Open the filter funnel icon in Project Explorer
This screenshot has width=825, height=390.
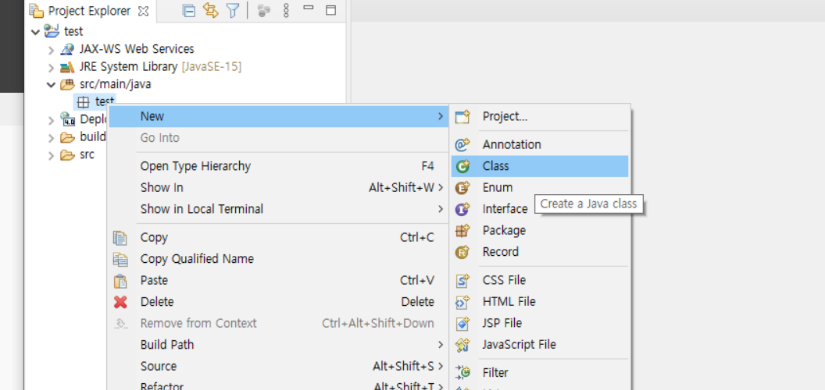233,11
